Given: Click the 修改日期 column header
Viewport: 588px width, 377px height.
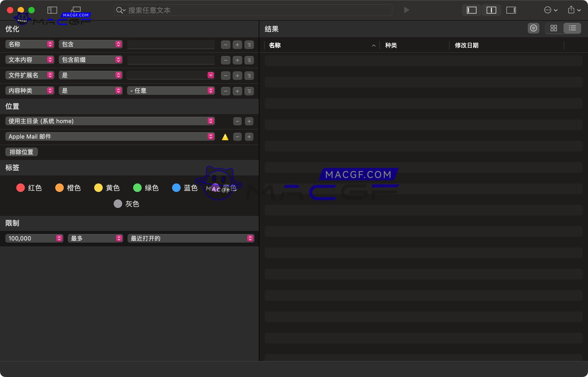Looking at the screenshot, I should (467, 45).
